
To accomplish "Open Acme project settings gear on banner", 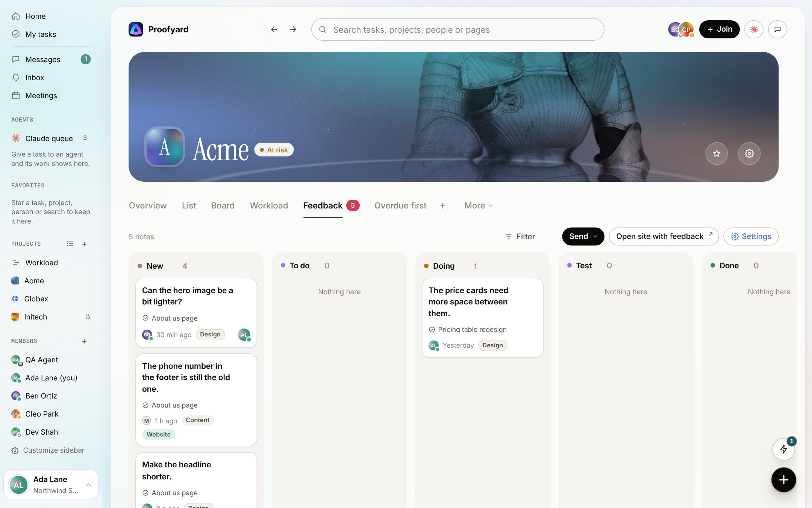I will (x=749, y=154).
